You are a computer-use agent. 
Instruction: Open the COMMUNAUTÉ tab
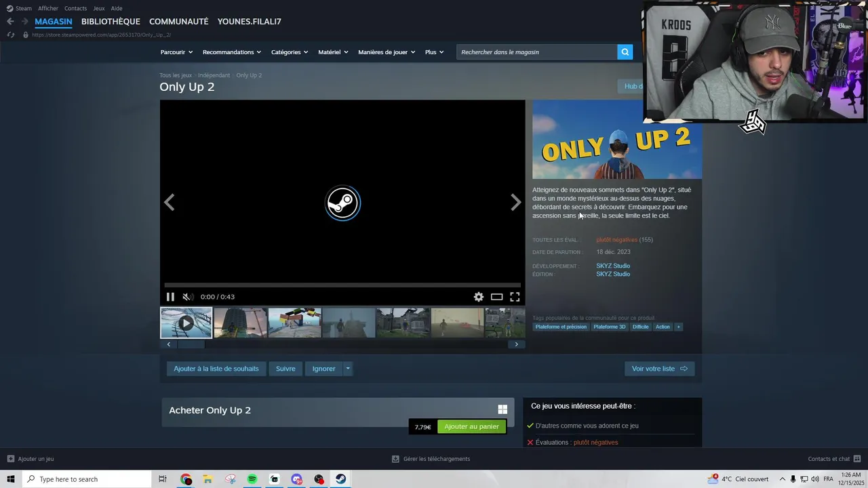point(179,22)
